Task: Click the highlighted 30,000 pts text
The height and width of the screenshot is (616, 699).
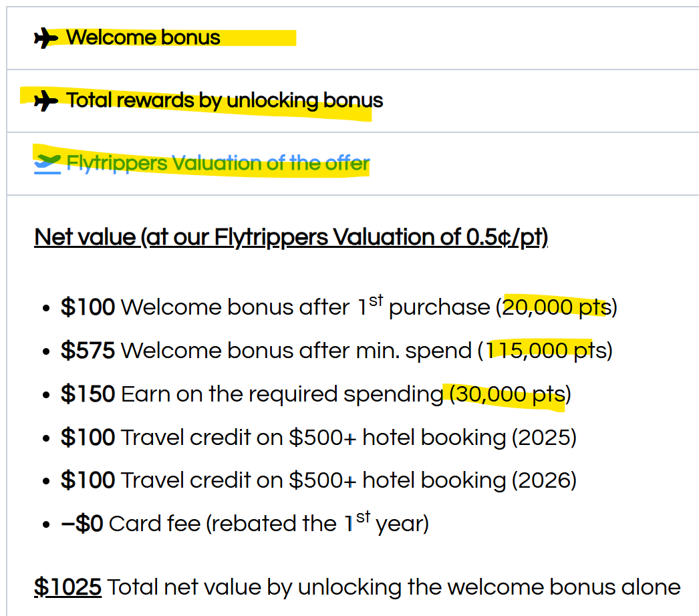Action: click(509, 394)
